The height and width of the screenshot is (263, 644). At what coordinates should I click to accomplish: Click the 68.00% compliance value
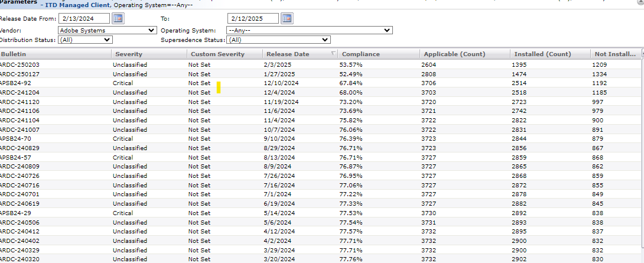(x=351, y=92)
